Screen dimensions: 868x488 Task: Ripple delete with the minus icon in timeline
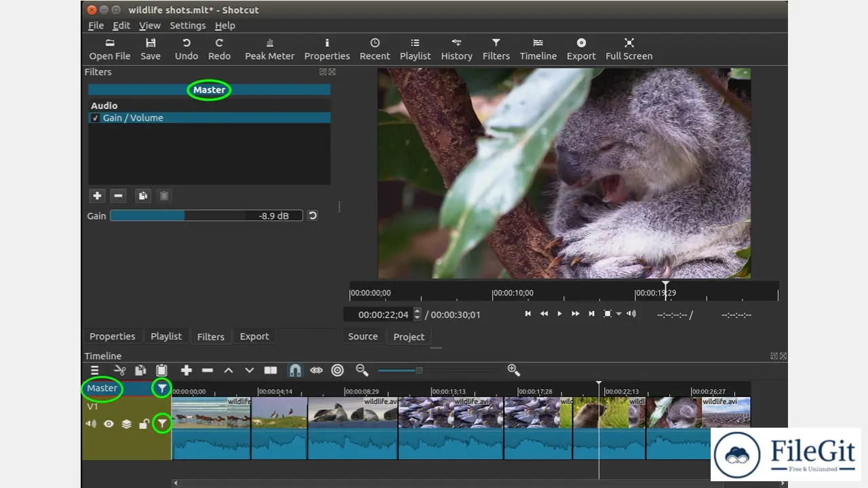coord(208,370)
